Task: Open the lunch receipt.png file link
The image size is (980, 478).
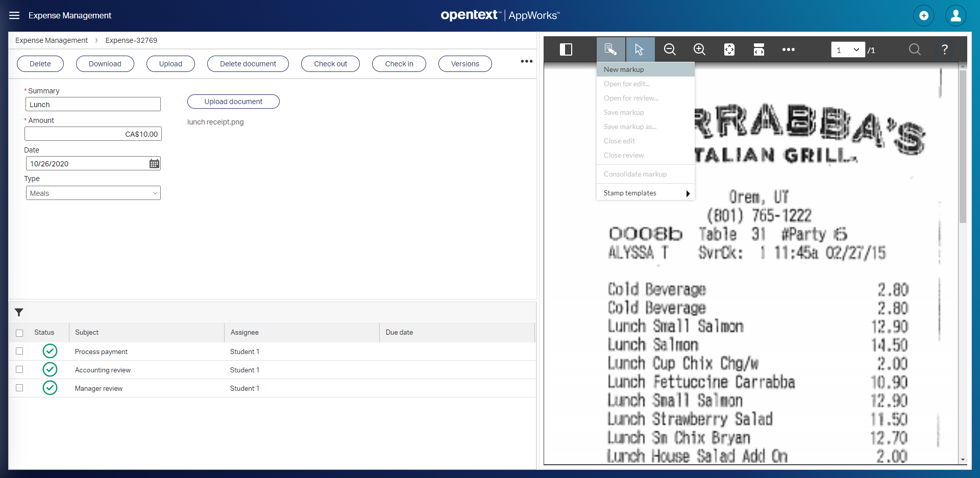Action: [x=215, y=122]
